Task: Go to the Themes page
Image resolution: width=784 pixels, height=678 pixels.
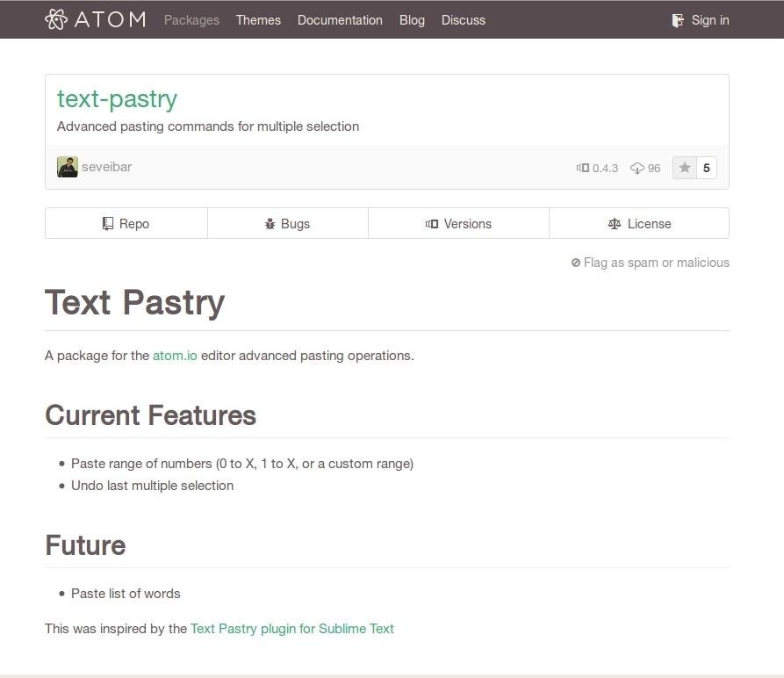Action: point(258,20)
